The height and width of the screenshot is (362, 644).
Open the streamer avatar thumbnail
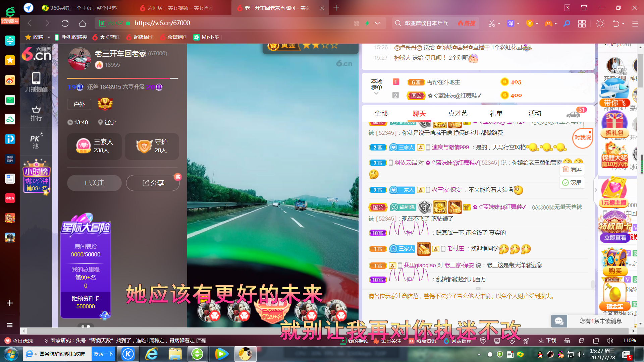[x=79, y=59]
